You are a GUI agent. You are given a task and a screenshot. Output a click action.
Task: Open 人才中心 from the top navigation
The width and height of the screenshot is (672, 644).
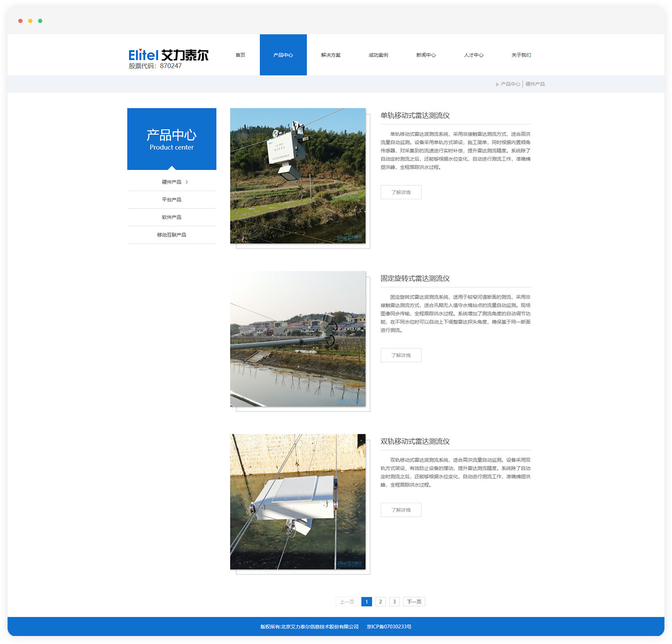tap(473, 55)
